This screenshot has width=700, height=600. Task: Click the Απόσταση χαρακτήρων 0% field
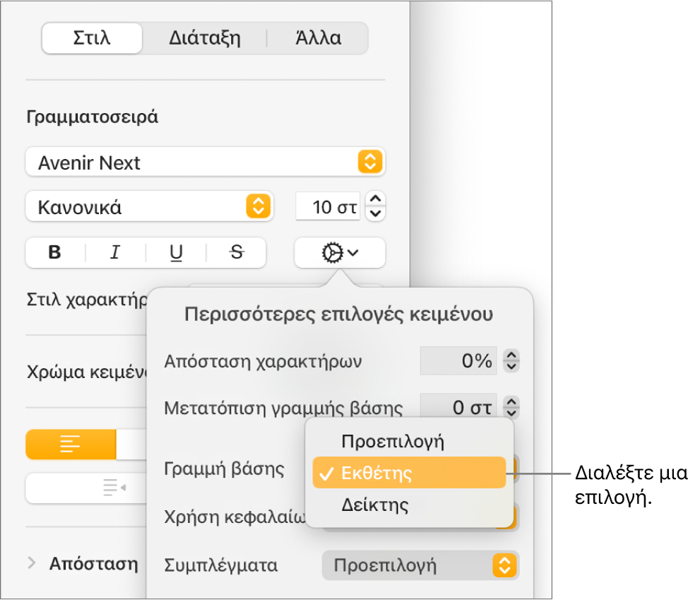tap(458, 360)
